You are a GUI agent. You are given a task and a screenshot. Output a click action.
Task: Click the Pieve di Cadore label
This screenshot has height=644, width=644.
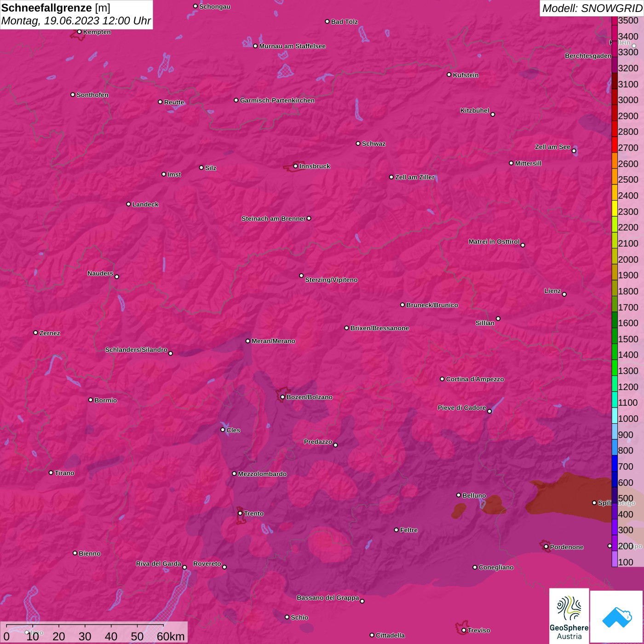click(x=462, y=408)
